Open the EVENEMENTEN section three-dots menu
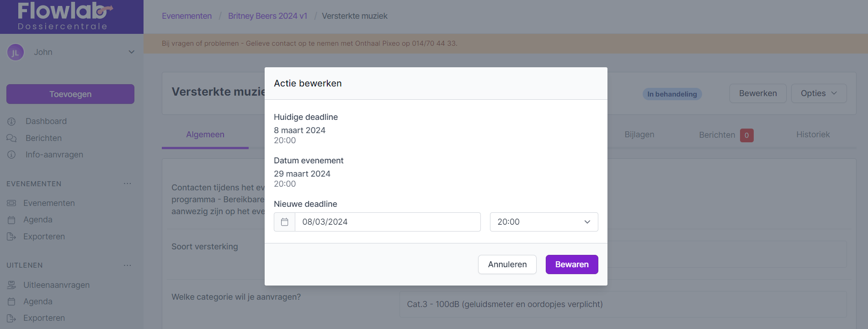Image resolution: width=868 pixels, height=329 pixels. 127,183
